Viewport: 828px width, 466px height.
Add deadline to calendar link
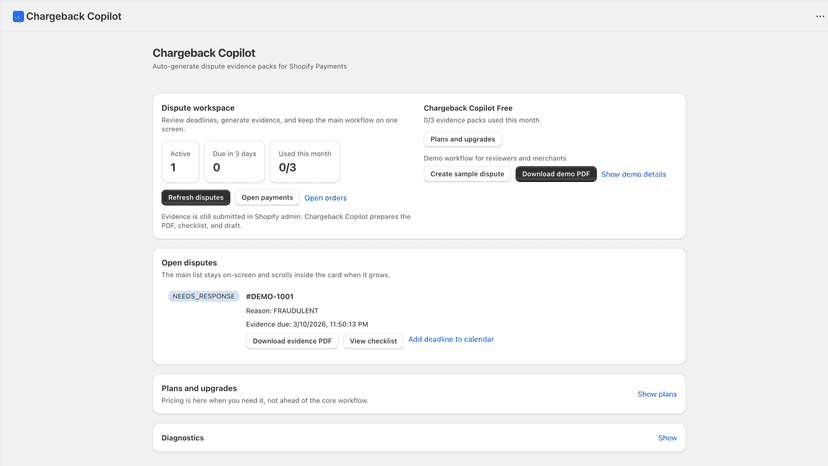coord(451,339)
